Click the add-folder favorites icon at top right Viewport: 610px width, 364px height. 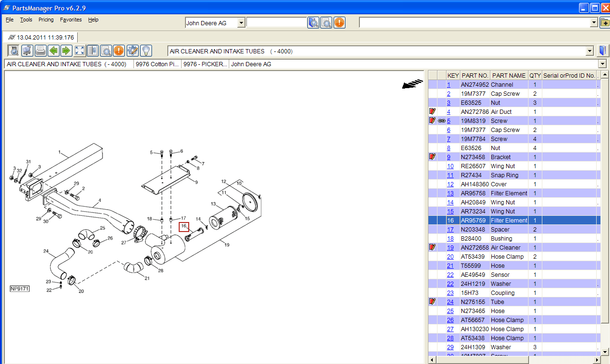pos(604,22)
